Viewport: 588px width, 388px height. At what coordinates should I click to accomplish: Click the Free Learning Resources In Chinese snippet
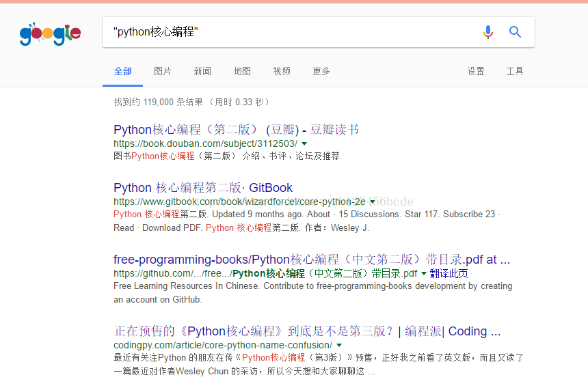pos(312,286)
